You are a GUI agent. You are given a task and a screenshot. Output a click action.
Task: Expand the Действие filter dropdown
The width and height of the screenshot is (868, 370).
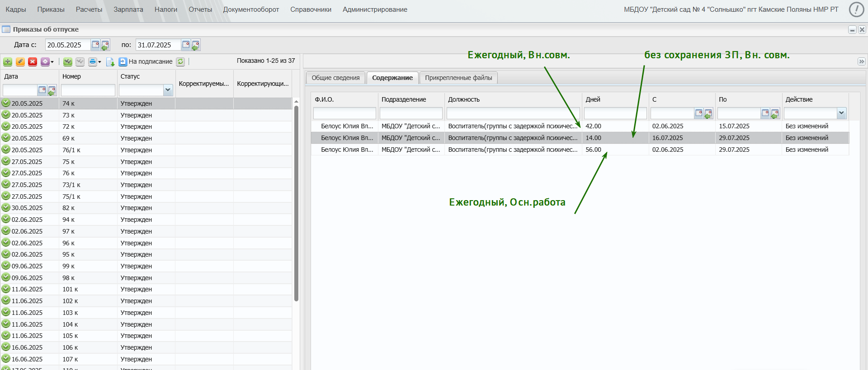coord(841,113)
